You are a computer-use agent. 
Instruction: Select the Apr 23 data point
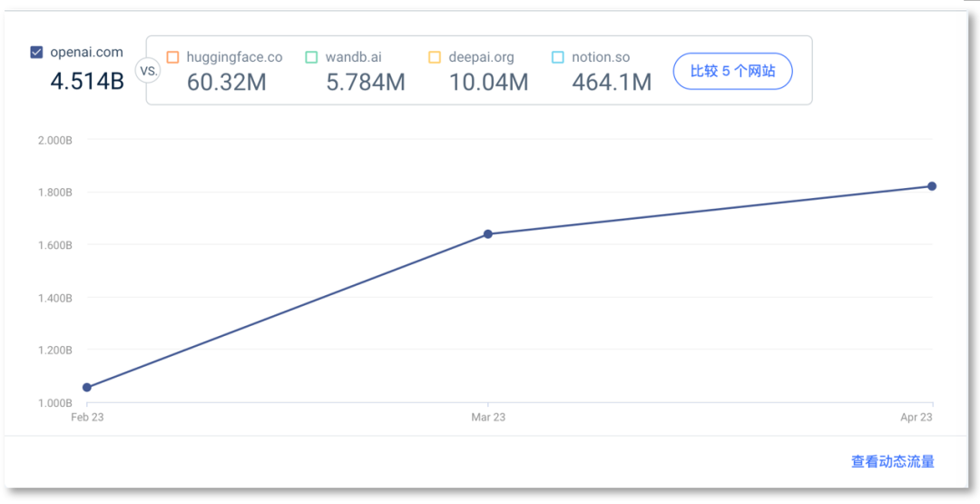pos(932,186)
